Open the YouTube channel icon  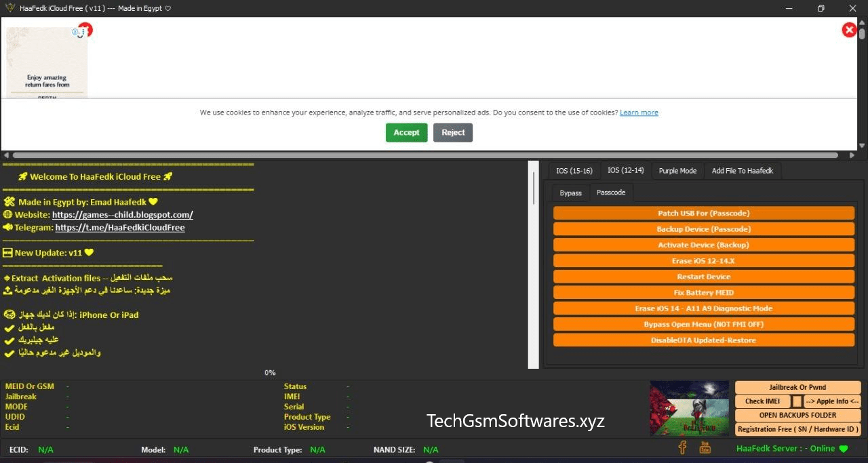705,447
